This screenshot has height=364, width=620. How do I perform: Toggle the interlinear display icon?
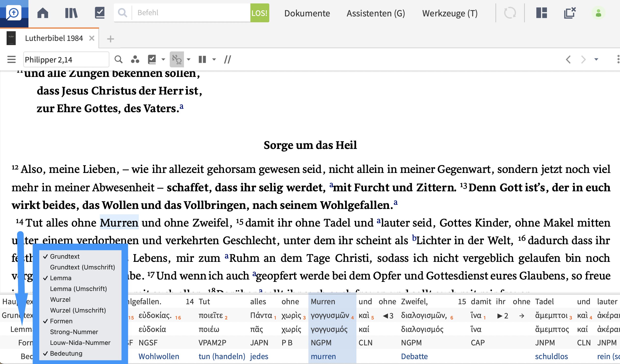pos(177,60)
